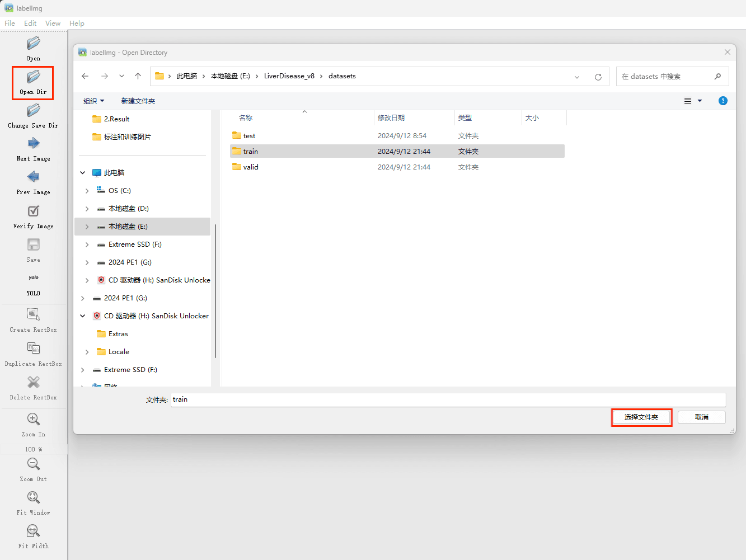
Task: Open the 组织 dropdown menu
Action: point(93,101)
